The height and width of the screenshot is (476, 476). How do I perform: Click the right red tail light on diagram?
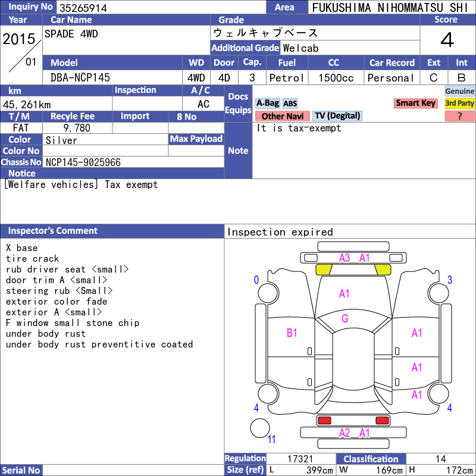[382, 421]
